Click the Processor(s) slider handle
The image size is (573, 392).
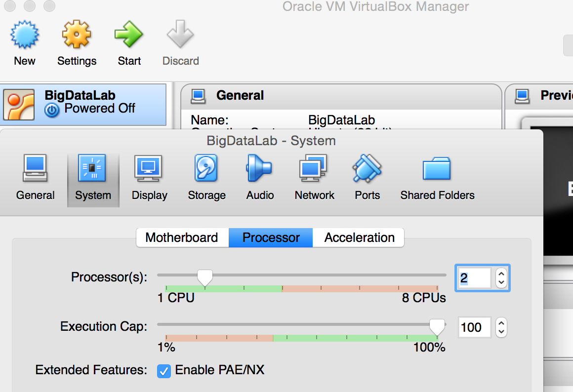(205, 277)
